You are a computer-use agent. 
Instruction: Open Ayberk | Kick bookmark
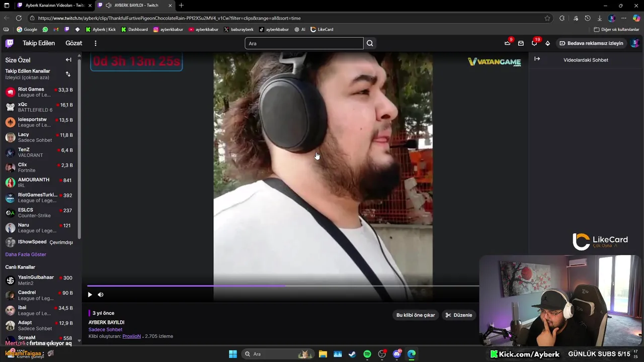tap(101, 30)
